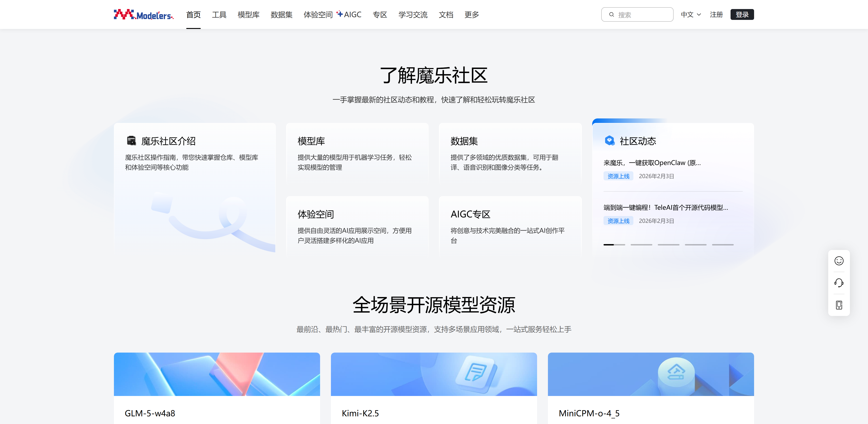Expand the 更多 navigation menu

click(471, 14)
